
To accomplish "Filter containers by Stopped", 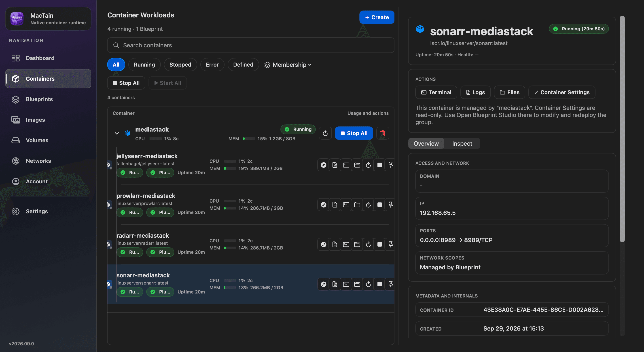I will 180,65.
